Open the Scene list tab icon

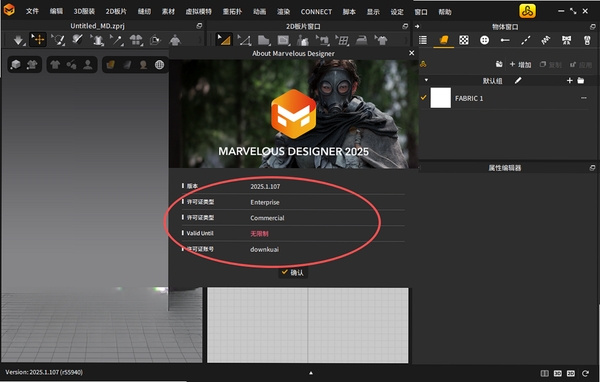click(x=423, y=40)
